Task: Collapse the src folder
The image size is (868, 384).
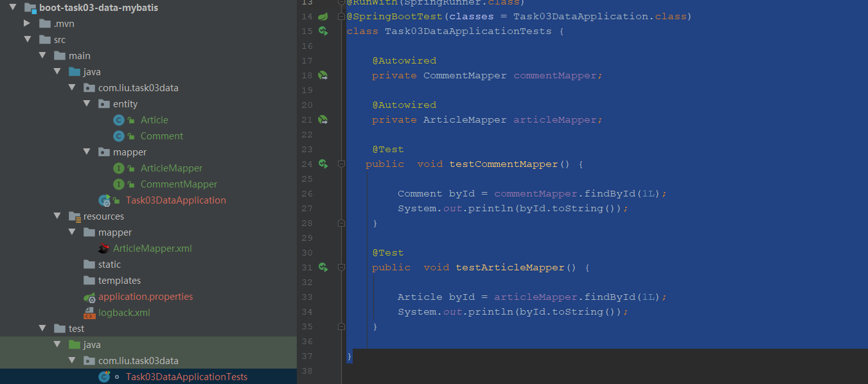Action: point(27,40)
